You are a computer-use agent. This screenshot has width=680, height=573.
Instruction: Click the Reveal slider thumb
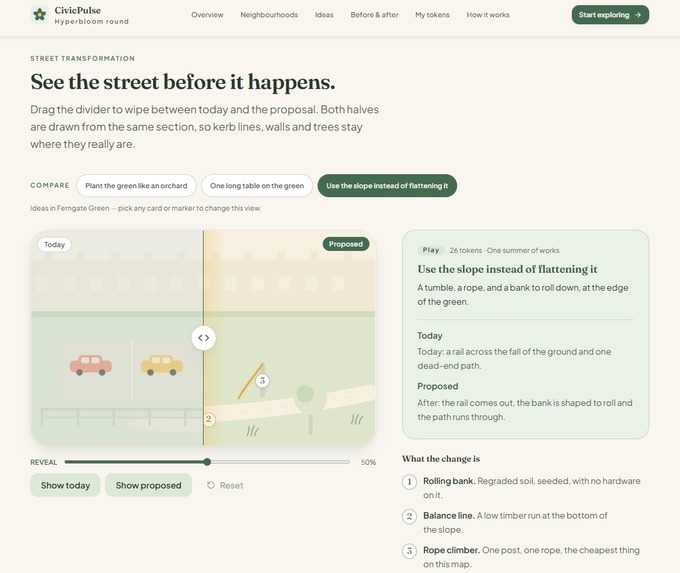point(207,462)
